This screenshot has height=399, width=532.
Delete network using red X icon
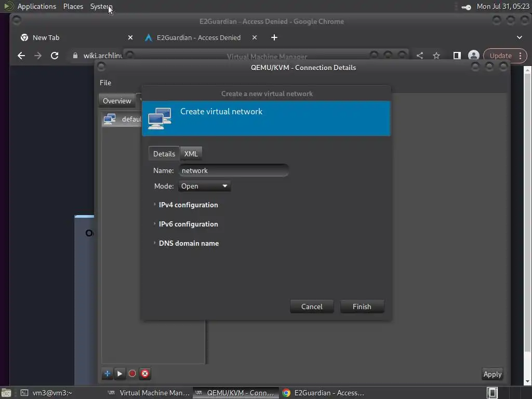click(145, 374)
